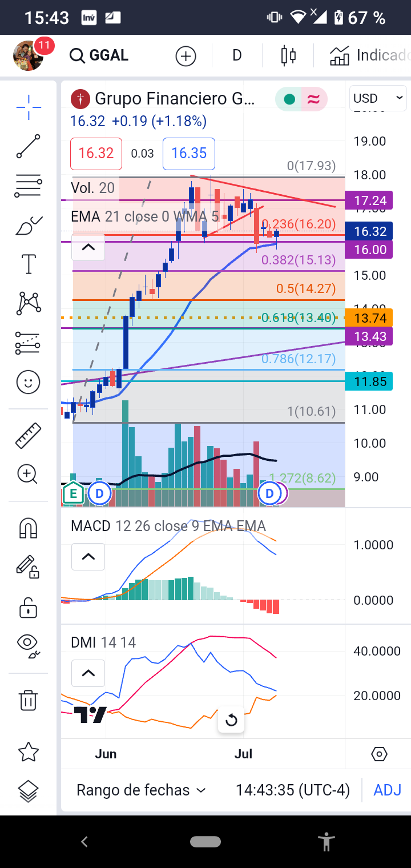Toggle lock all drawings
This screenshot has height=868, width=411.
[29, 607]
